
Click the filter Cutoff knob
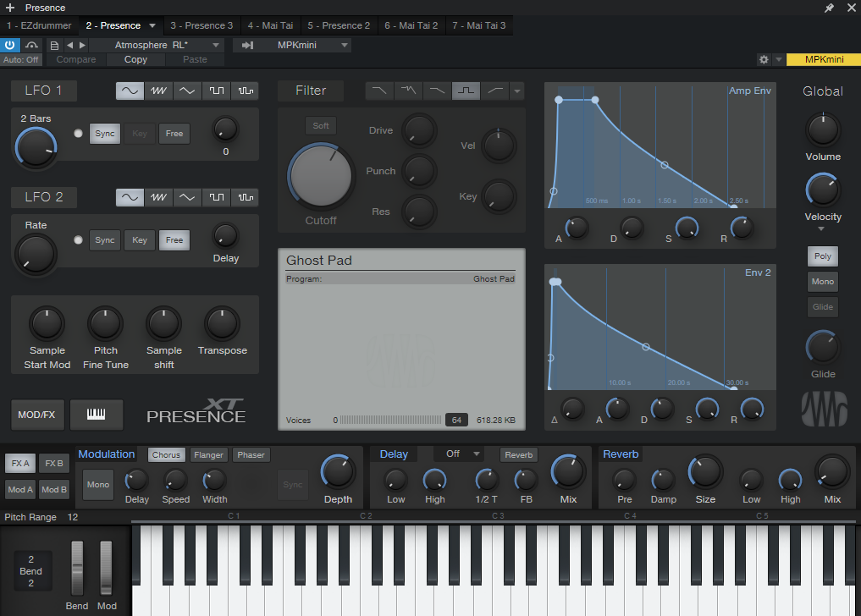pos(321,176)
